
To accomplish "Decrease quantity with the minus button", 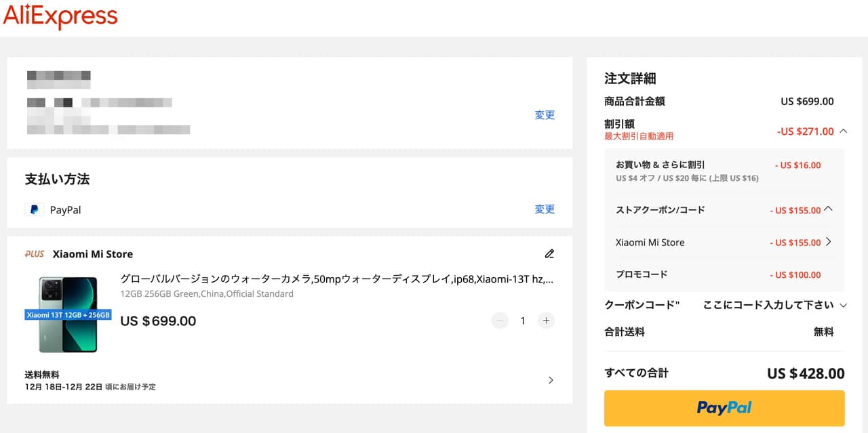I will click(x=500, y=321).
